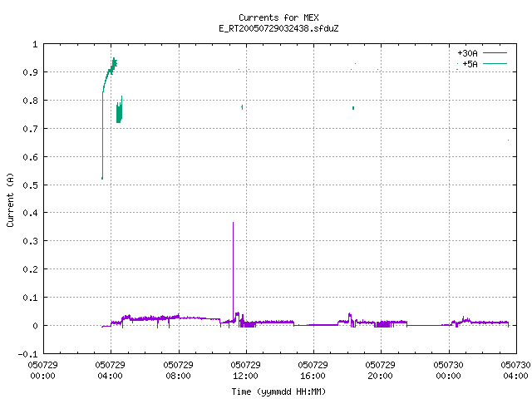Viewport: 532px width, 399px height.
Task: Click the green +5A legend line sample
Action: pos(495,63)
